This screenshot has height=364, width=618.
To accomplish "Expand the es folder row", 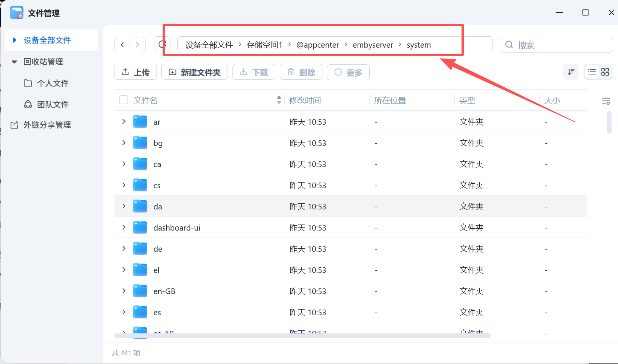I will coord(124,312).
